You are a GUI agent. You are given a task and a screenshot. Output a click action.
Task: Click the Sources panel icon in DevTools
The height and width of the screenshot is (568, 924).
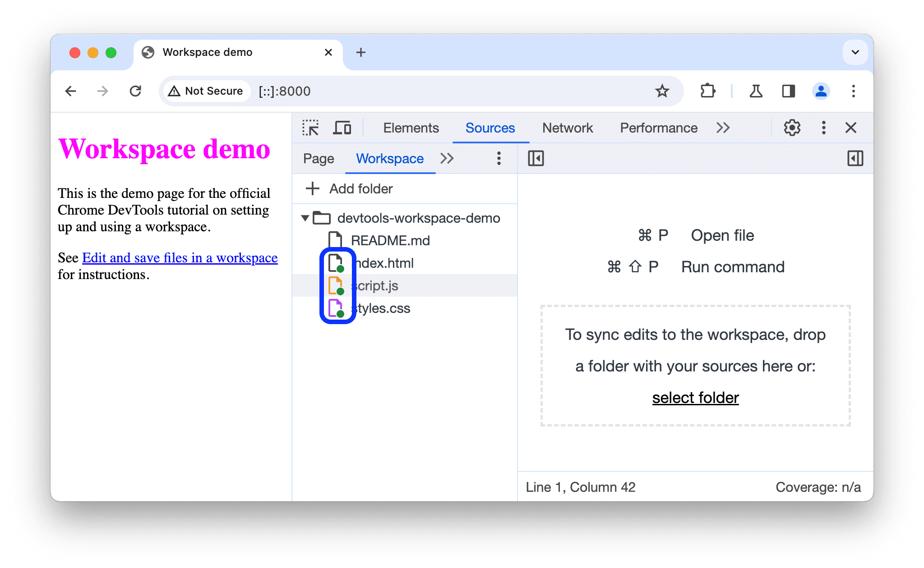point(490,128)
